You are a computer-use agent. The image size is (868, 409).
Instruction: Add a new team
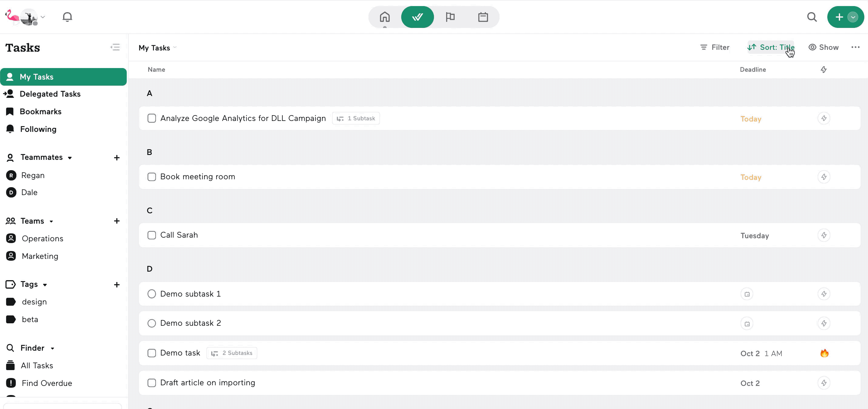[117, 221]
